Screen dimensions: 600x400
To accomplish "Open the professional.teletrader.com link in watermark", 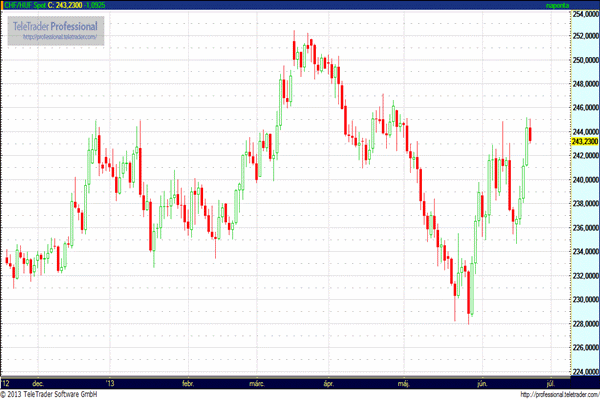I will (x=58, y=37).
